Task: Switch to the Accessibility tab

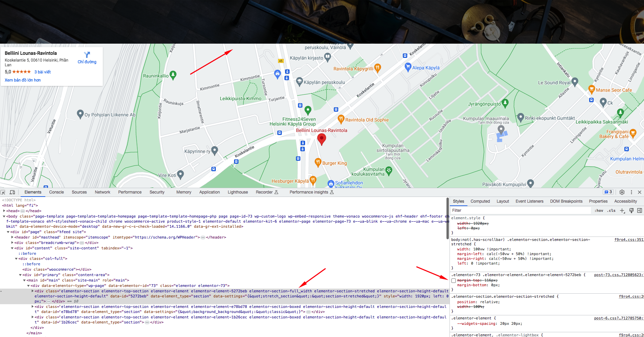Action: click(x=625, y=201)
